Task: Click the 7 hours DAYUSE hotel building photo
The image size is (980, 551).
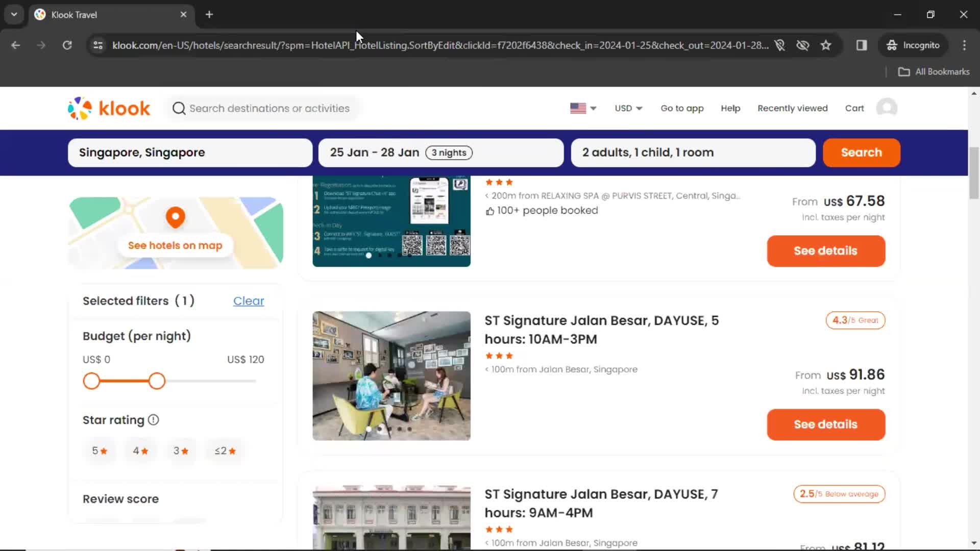Action: click(x=391, y=517)
